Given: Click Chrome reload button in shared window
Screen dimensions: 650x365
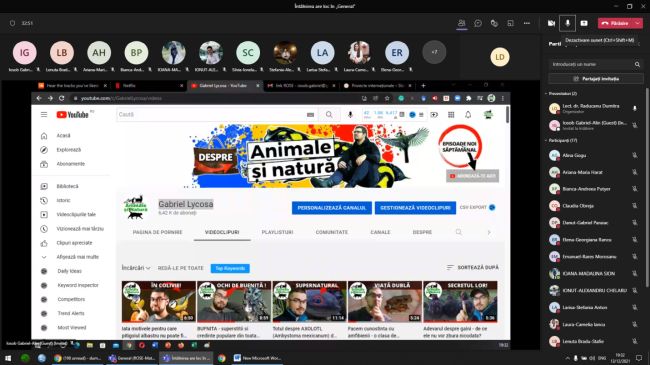Looking at the screenshot, I should point(61,98).
